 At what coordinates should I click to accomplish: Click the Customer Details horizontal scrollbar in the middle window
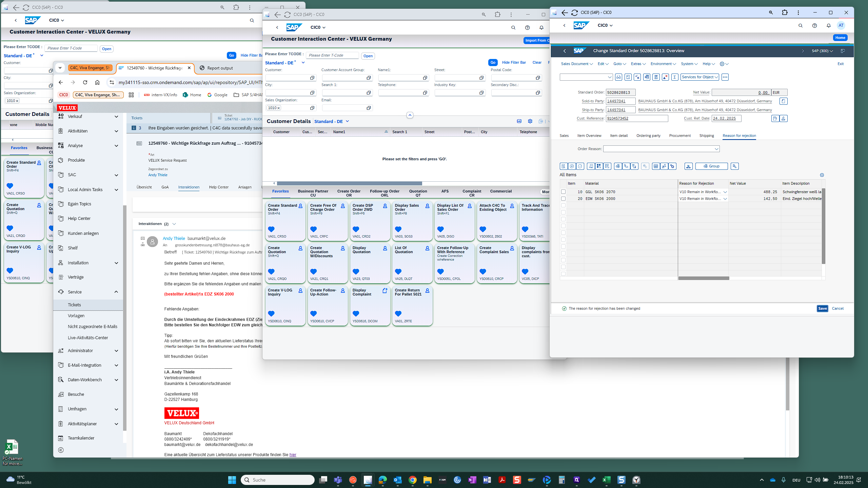[350, 183]
